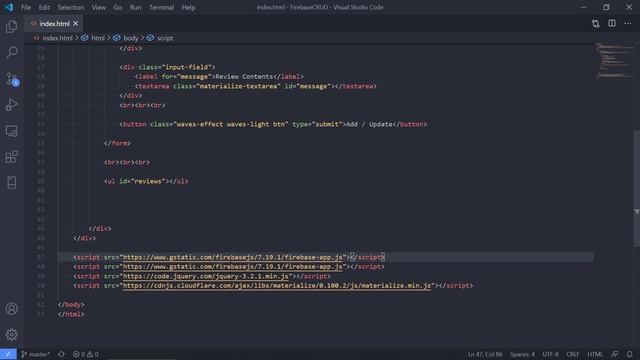Click the textarea materialize-textarea code line

point(256,86)
